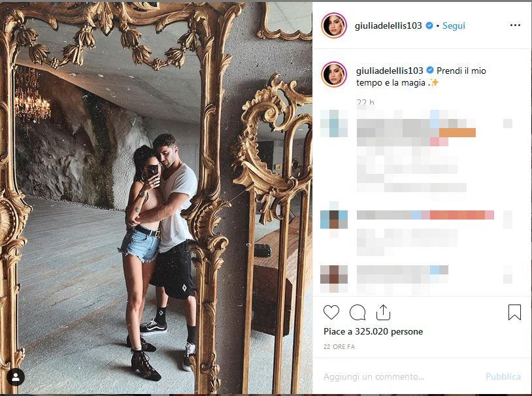Save the post with the bookmark icon
532x396 pixels.
tap(514, 312)
